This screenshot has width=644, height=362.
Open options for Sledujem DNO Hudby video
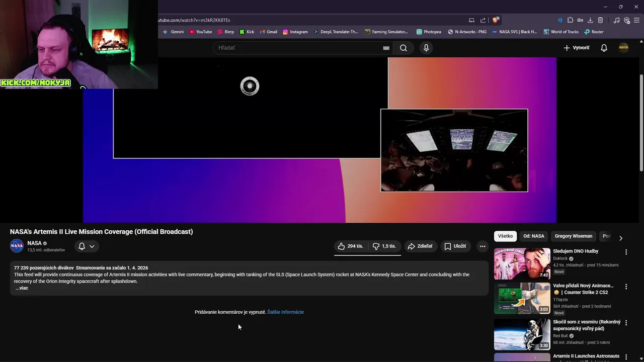(x=626, y=252)
